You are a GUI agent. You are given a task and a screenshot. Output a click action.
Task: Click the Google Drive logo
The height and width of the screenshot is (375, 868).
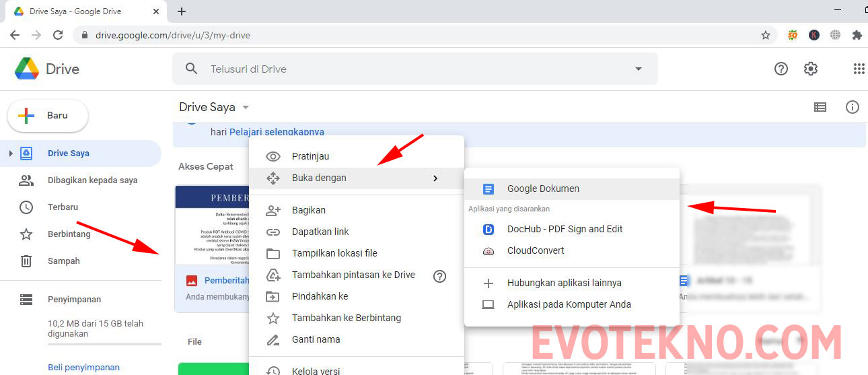pos(27,69)
